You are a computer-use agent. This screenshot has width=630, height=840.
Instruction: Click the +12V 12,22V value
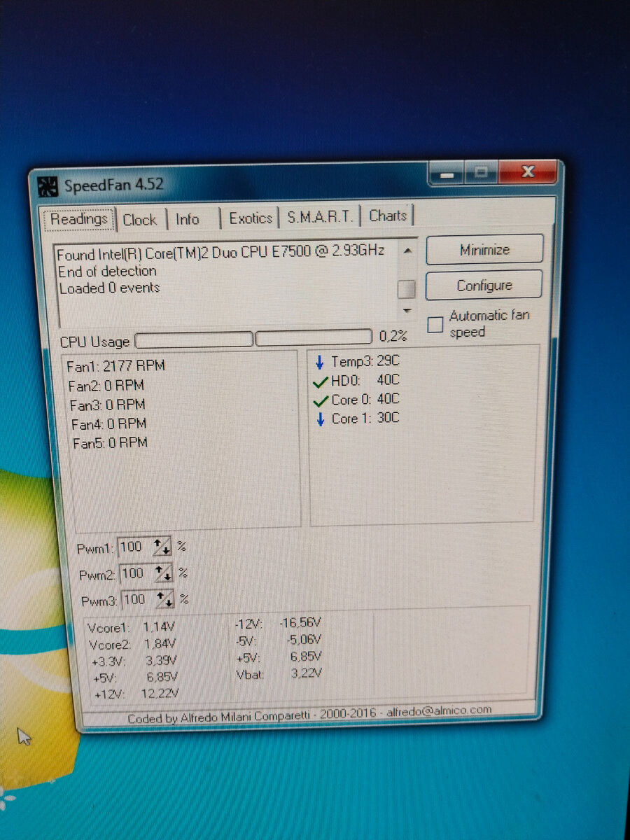pos(161,693)
